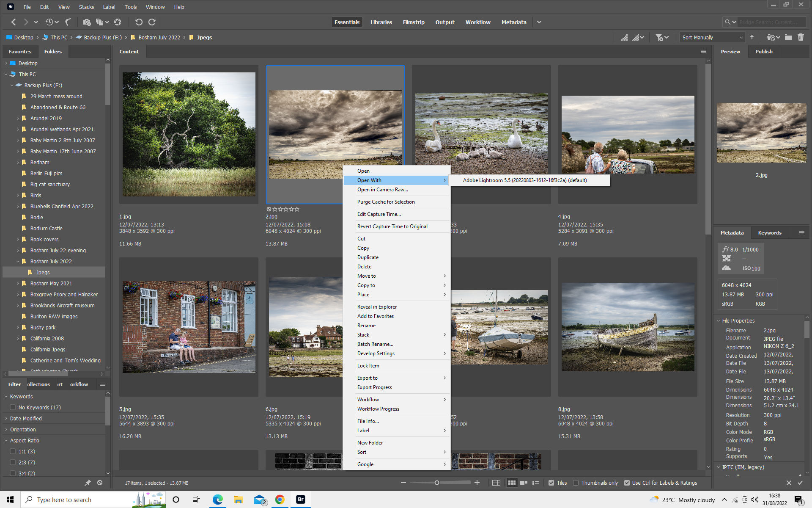Click the trash icon to delete
This screenshot has width=812, height=508.
(x=801, y=37)
